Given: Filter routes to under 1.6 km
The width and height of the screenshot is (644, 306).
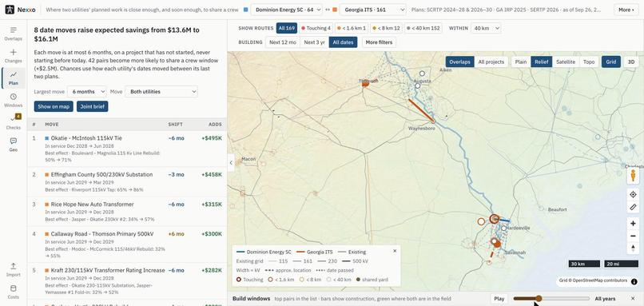Looking at the screenshot, I should (x=352, y=28).
